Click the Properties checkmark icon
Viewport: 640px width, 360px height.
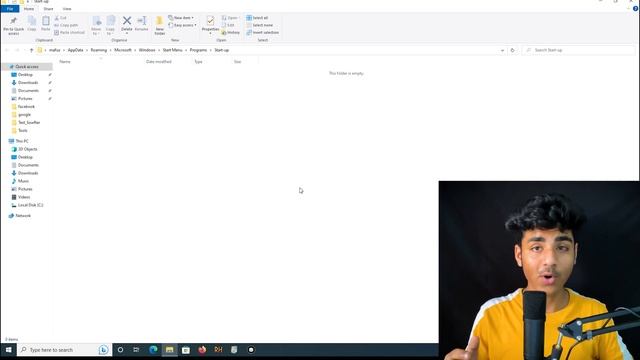point(210,21)
